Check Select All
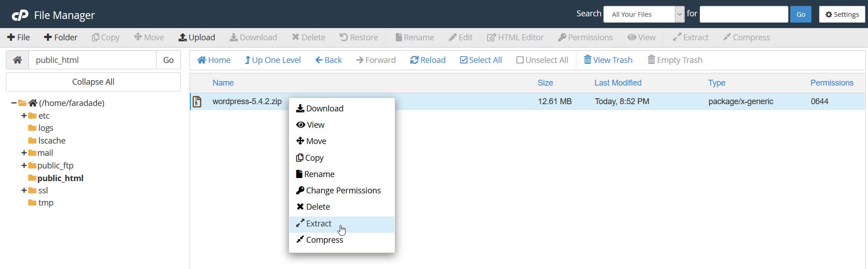Screen dimensions: 868x269 [481, 60]
